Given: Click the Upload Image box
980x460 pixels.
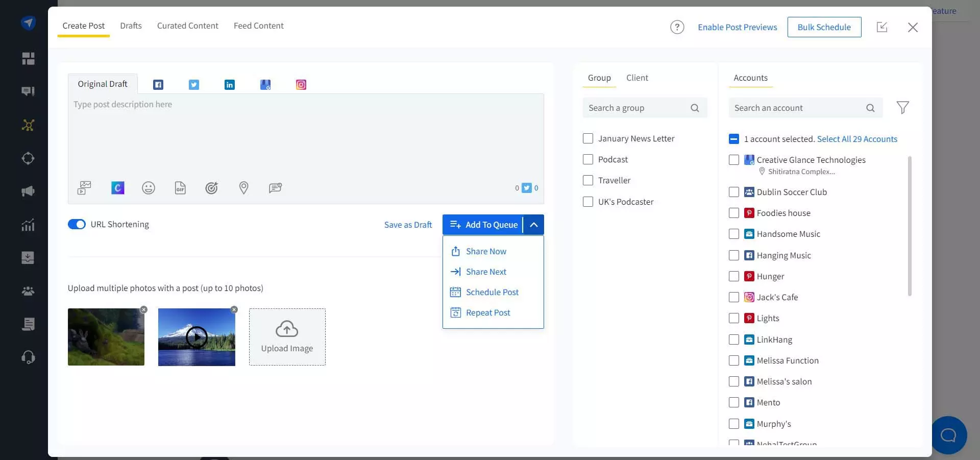Looking at the screenshot, I should tap(287, 337).
